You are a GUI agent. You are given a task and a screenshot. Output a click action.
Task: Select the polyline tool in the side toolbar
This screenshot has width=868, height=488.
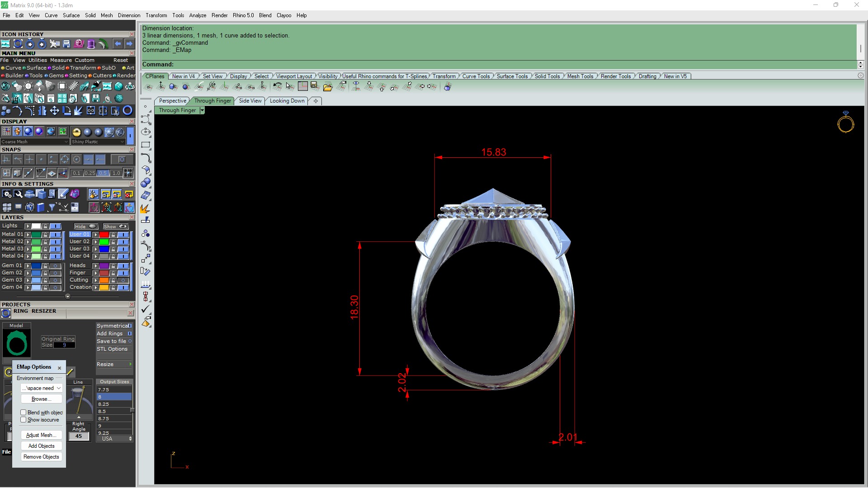(146, 119)
